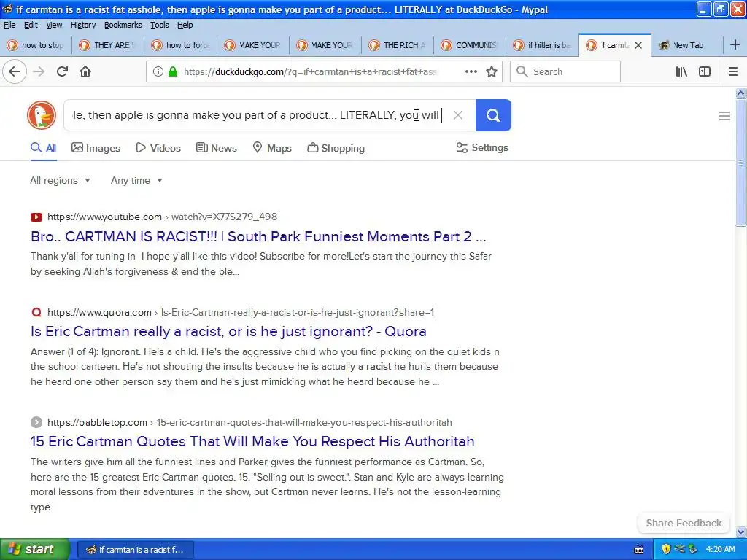The image size is (747, 560).
Task: Open the Quora 'Is Eric Cartman really a racist' result
Action: [228, 332]
